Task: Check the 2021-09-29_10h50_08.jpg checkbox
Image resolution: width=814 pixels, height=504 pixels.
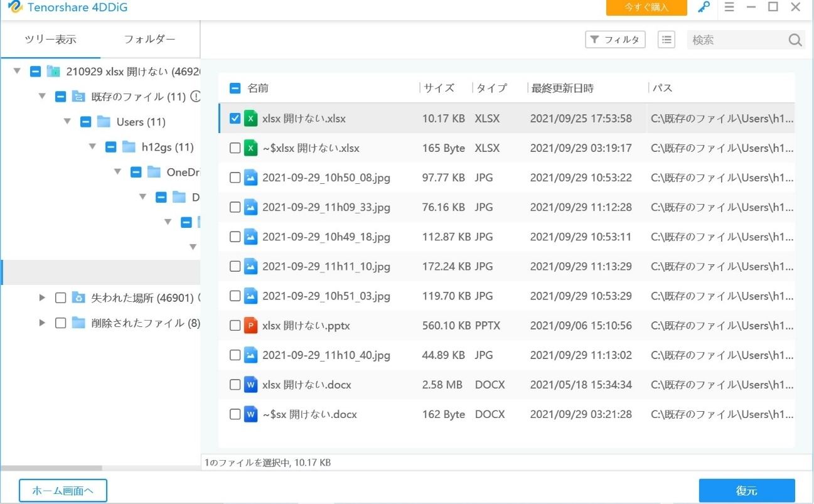Action: (x=235, y=178)
